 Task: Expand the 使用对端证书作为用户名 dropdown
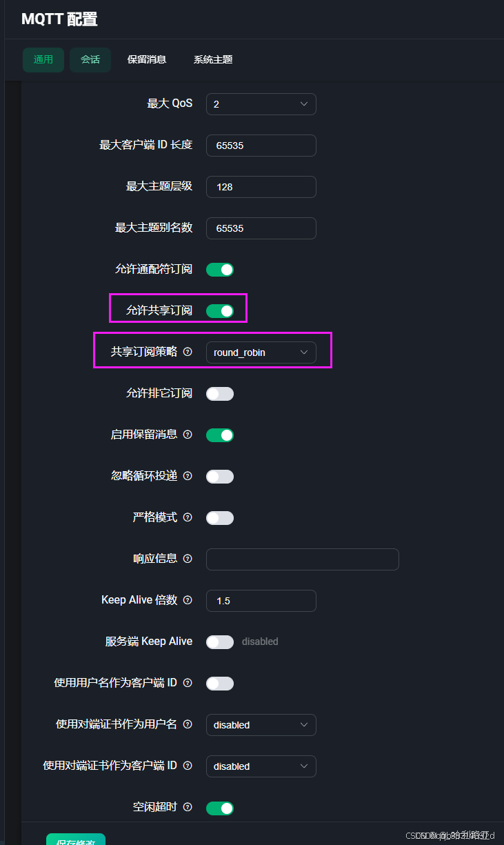click(261, 724)
